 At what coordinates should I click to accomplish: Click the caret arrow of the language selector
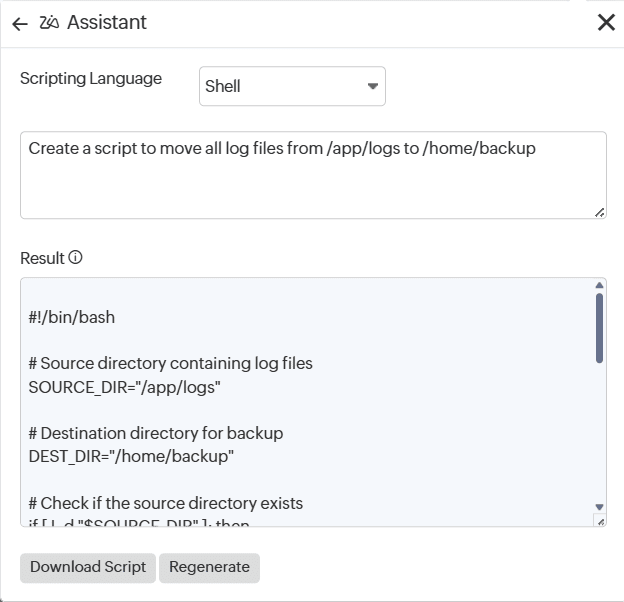373,86
